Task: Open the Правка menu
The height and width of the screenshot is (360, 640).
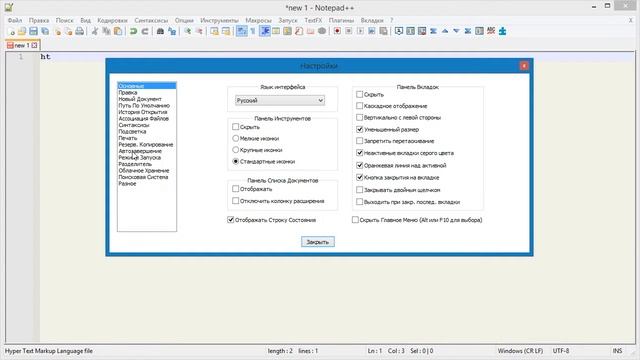Action: coord(39,20)
